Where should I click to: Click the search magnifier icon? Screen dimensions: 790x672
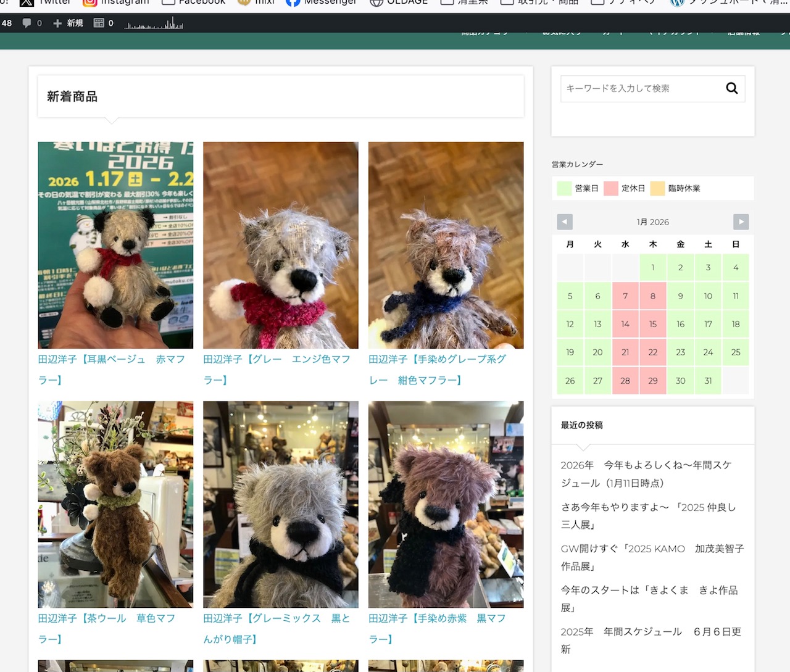point(731,88)
